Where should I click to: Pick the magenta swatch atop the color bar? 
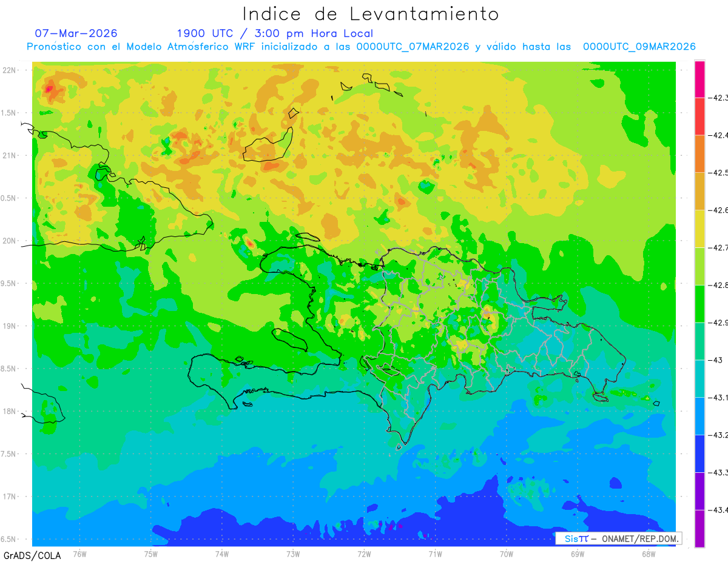[699, 79]
